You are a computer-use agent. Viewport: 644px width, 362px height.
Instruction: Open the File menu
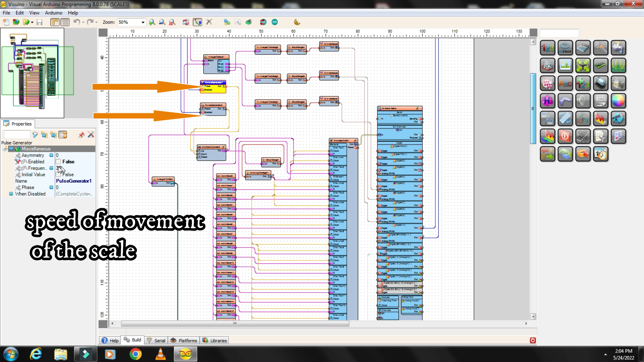click(6, 13)
